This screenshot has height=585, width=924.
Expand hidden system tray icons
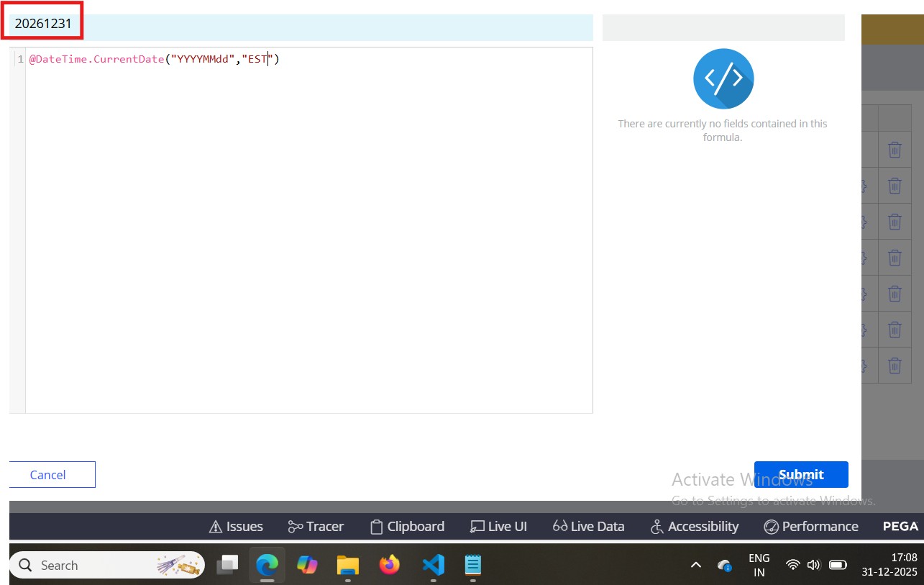click(695, 565)
